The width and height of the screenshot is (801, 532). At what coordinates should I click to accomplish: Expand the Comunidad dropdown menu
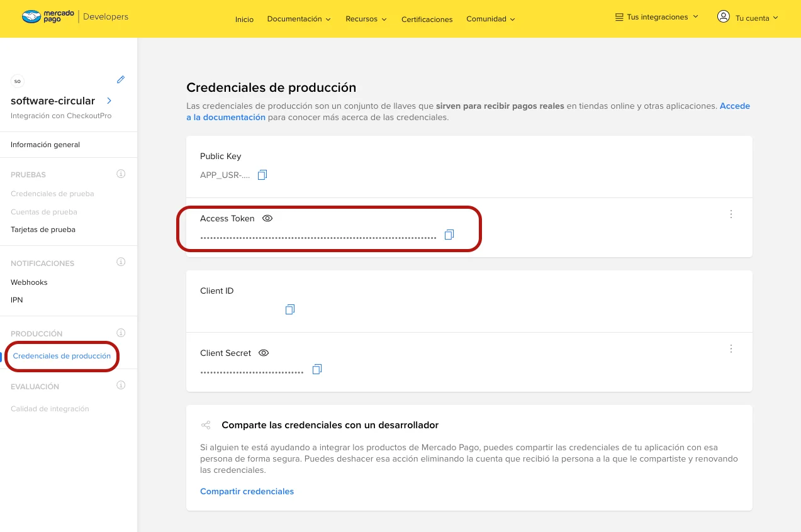coord(491,19)
